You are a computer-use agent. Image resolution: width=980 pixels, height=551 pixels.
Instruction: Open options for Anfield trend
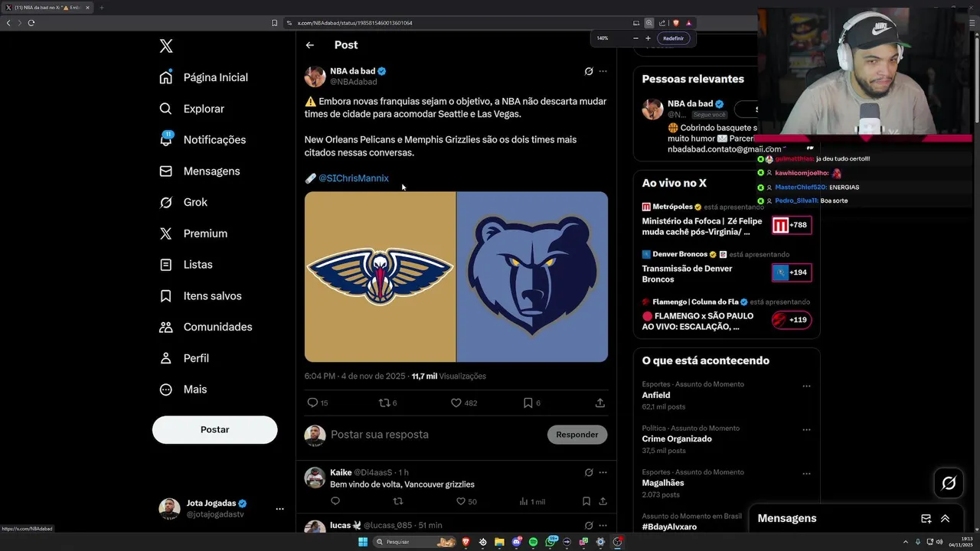click(806, 386)
